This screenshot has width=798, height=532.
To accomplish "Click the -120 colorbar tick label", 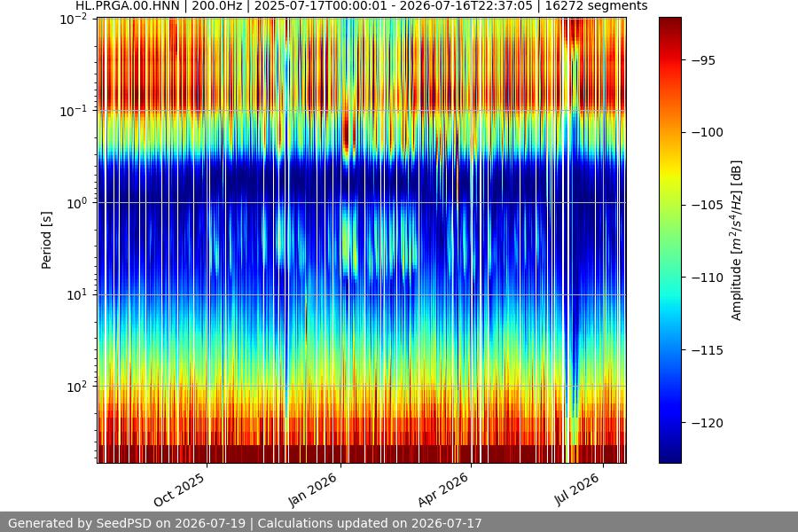I will pos(707,423).
